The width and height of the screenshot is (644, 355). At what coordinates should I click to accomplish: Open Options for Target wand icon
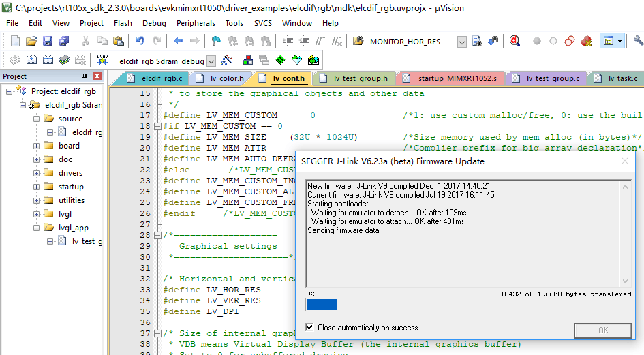(x=226, y=61)
